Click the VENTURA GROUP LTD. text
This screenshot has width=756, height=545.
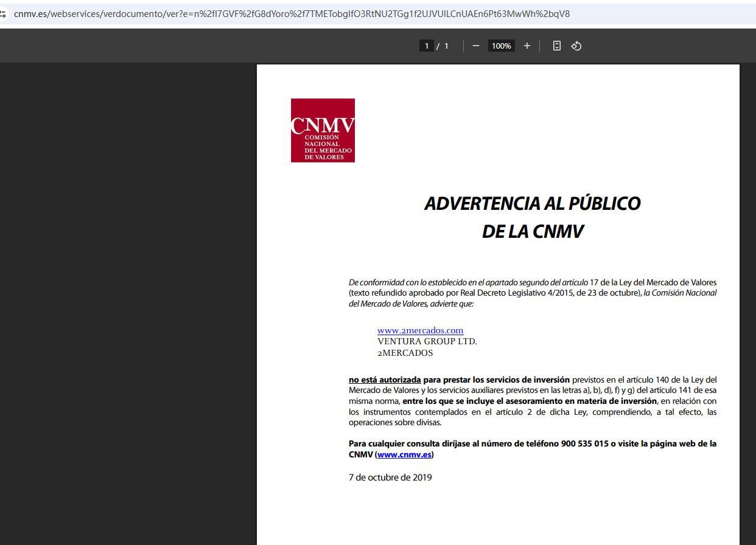(427, 341)
